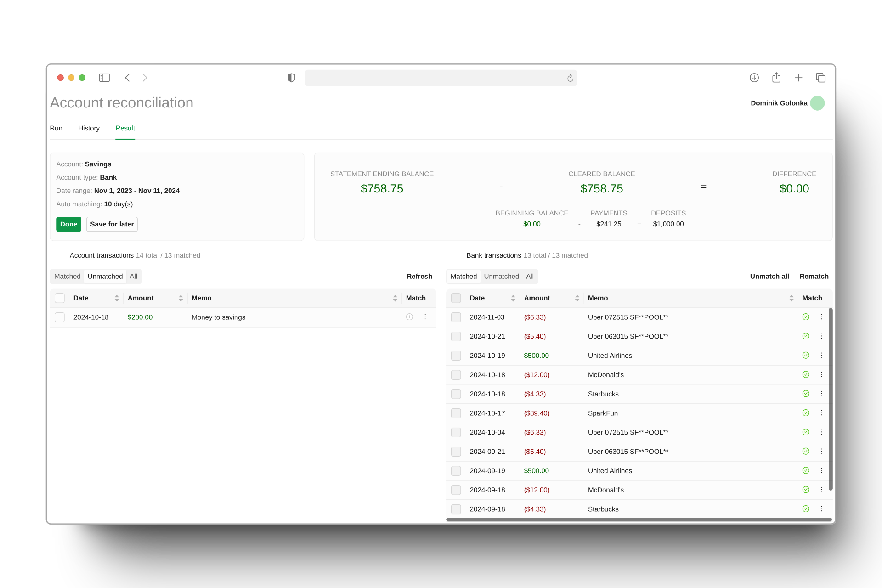Open browser downloads icon
Image resolution: width=882 pixels, height=588 pixels.
(x=754, y=78)
